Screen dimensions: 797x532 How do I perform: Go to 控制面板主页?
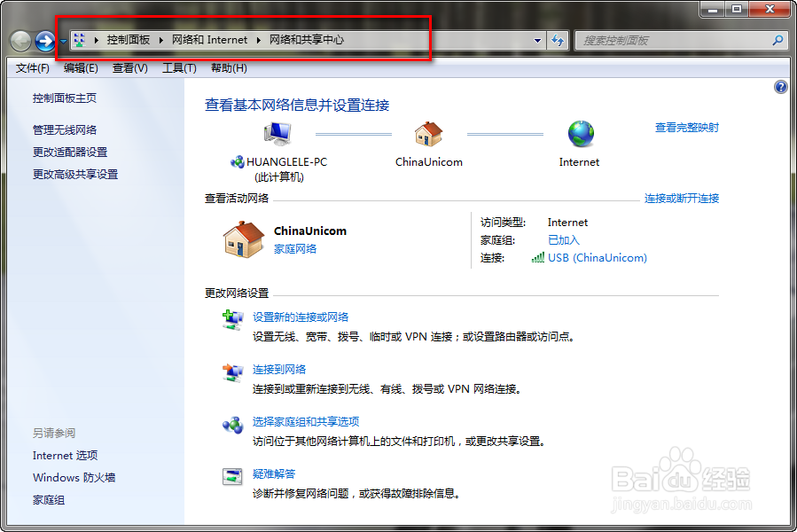[x=65, y=98]
